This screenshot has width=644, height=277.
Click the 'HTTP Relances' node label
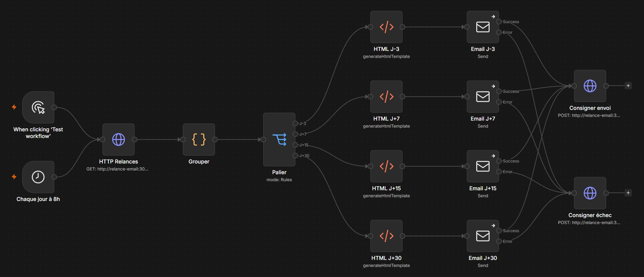[x=119, y=161]
